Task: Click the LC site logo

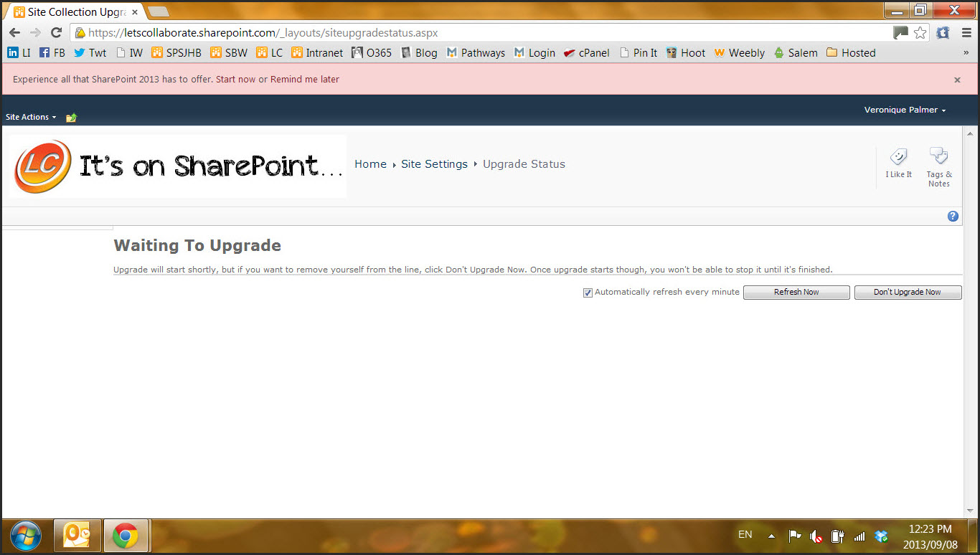Action: coord(43,166)
